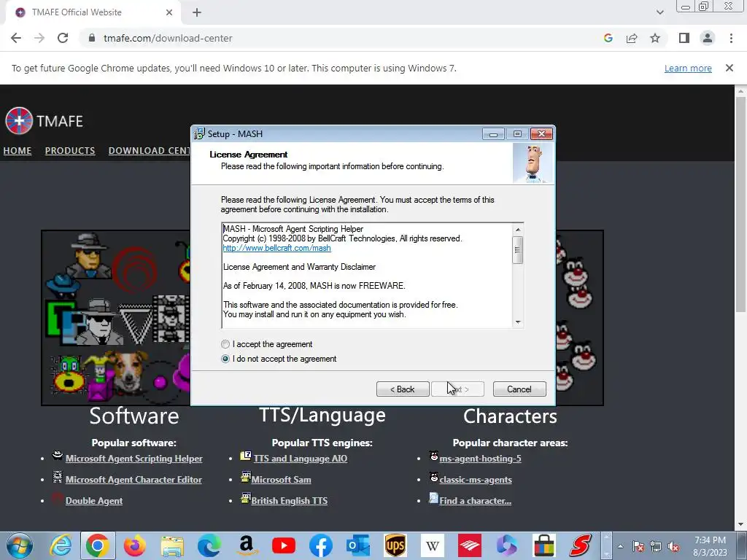This screenshot has width=747, height=560.
Task: Open Bank of America shortcut in taskbar
Action: tap(469, 545)
